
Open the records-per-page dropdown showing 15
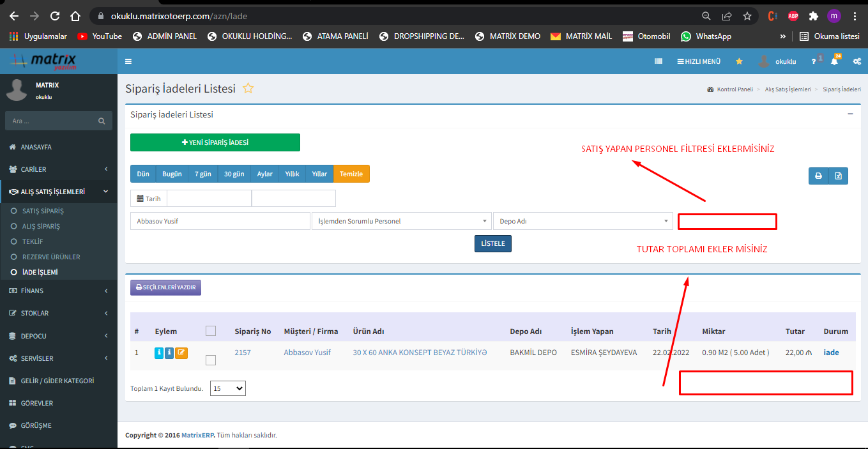pyautogui.click(x=227, y=388)
